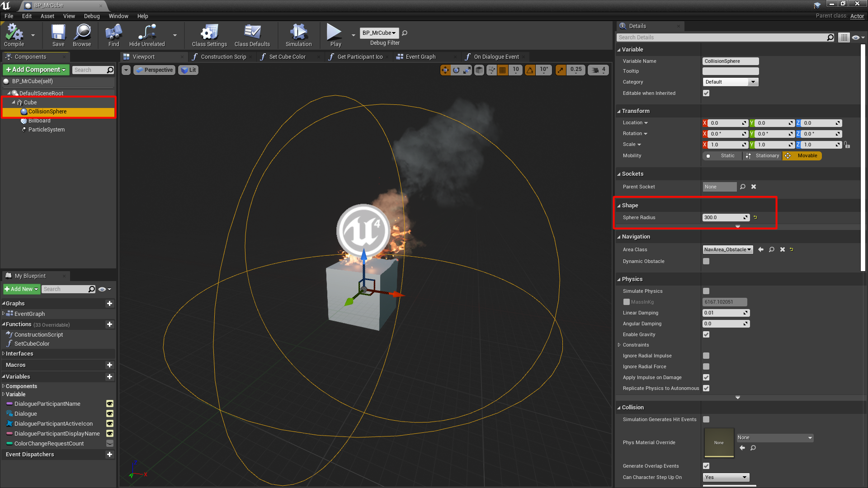Click Add Component button
This screenshot has height=488, width=868.
[x=36, y=70]
